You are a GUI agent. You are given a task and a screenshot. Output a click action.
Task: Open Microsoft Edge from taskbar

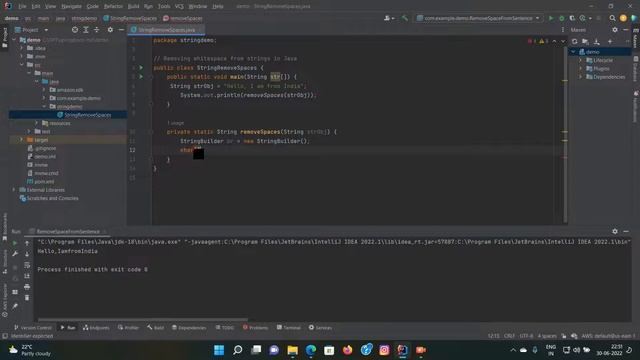(311, 350)
